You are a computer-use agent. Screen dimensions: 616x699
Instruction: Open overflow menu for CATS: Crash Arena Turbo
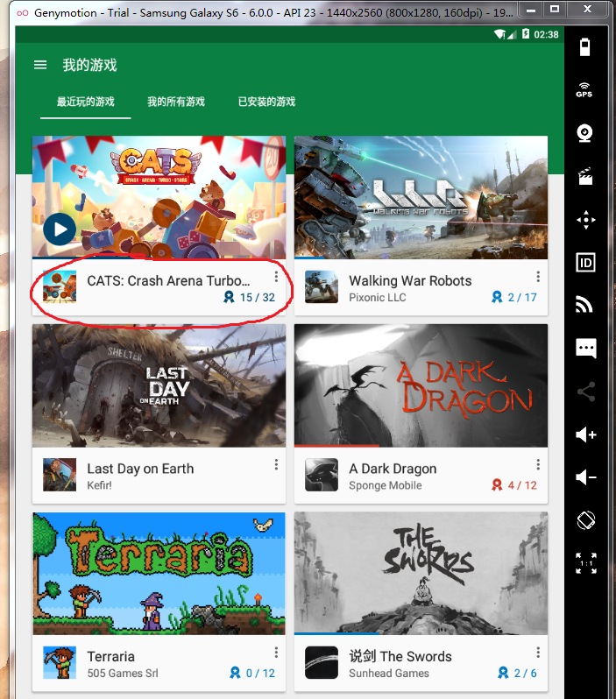[x=276, y=277]
